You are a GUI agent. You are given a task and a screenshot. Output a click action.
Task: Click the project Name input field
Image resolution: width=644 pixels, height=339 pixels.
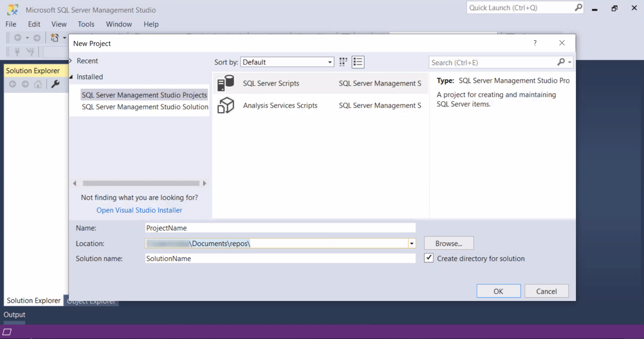280,228
